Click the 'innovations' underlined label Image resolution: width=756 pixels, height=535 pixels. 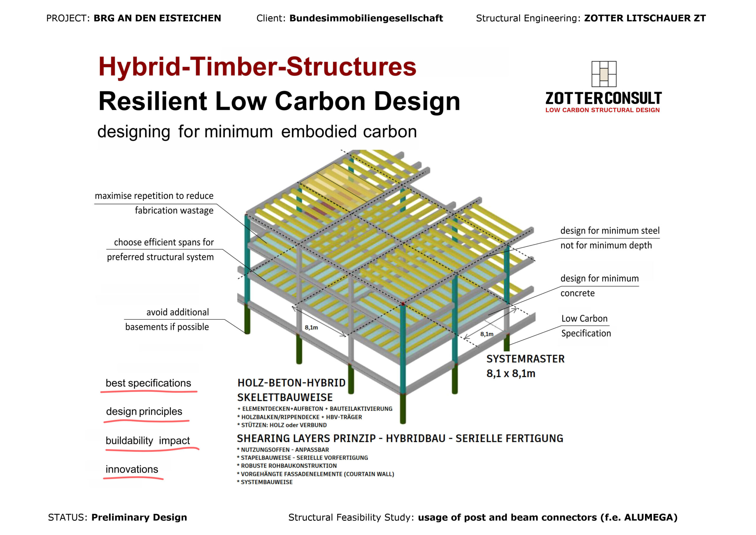coord(132,469)
